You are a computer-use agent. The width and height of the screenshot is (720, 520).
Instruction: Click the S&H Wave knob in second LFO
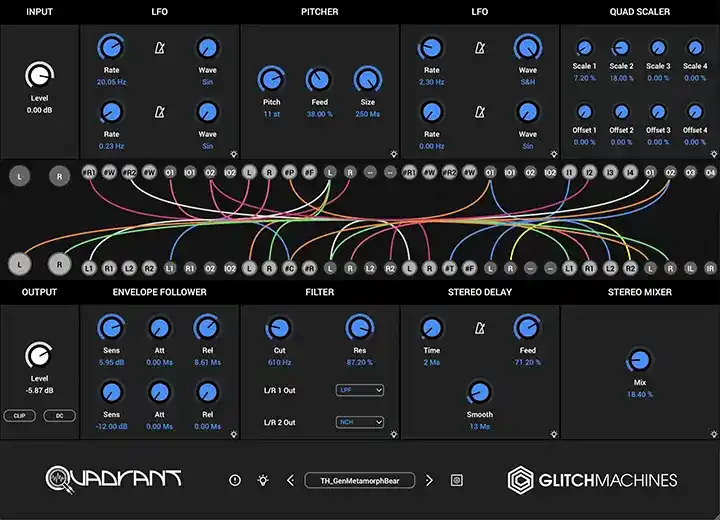point(528,47)
